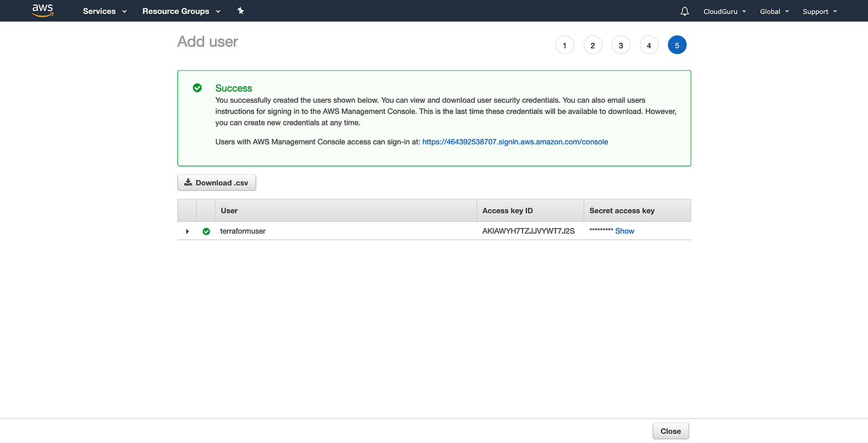The height and width of the screenshot is (443, 868).
Task: Open the notifications bell
Action: pyautogui.click(x=684, y=11)
